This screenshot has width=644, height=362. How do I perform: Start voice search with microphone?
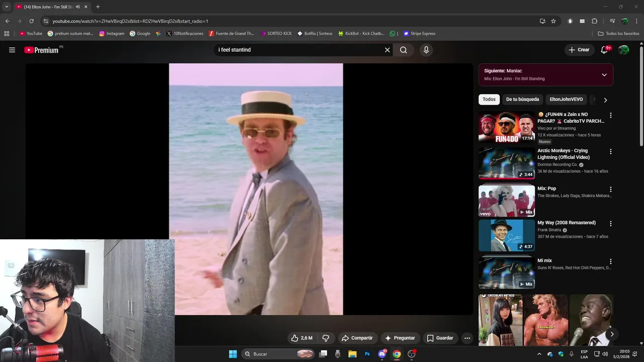(x=426, y=50)
